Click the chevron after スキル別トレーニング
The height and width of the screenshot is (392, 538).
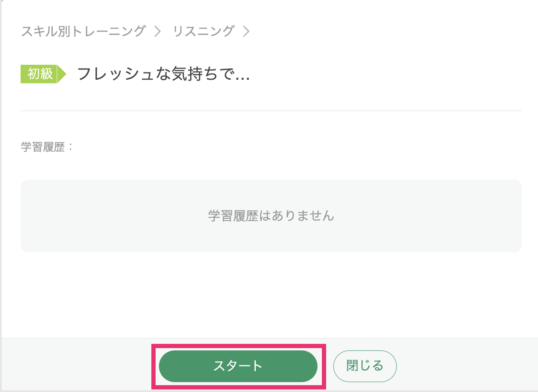click(157, 31)
